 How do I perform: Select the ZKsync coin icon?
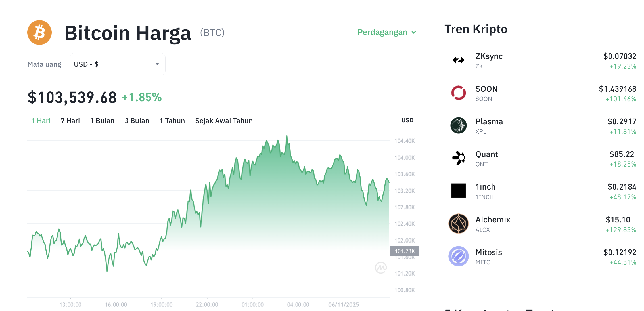point(458,60)
